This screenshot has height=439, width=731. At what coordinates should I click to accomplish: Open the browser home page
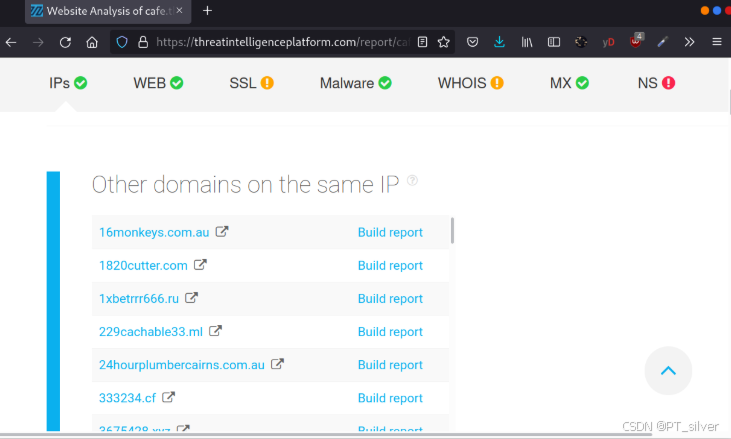click(92, 42)
